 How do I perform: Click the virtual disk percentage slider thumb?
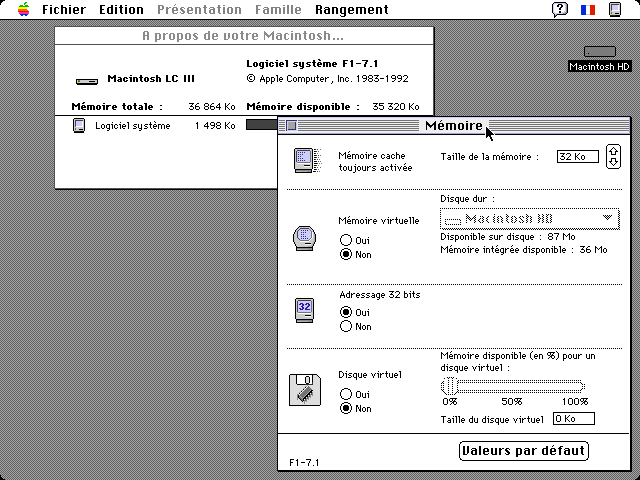[451, 386]
